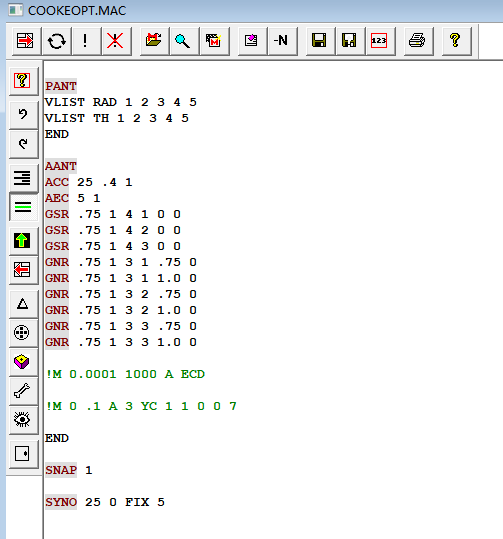
Task: Open help with yellow question mark icon
Action: click(456, 41)
